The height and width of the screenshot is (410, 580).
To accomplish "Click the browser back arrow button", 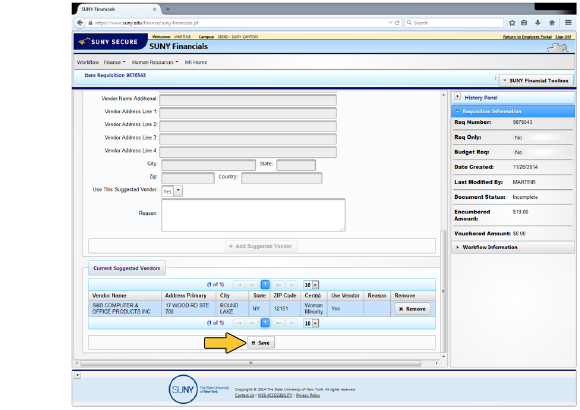I will pyautogui.click(x=80, y=23).
